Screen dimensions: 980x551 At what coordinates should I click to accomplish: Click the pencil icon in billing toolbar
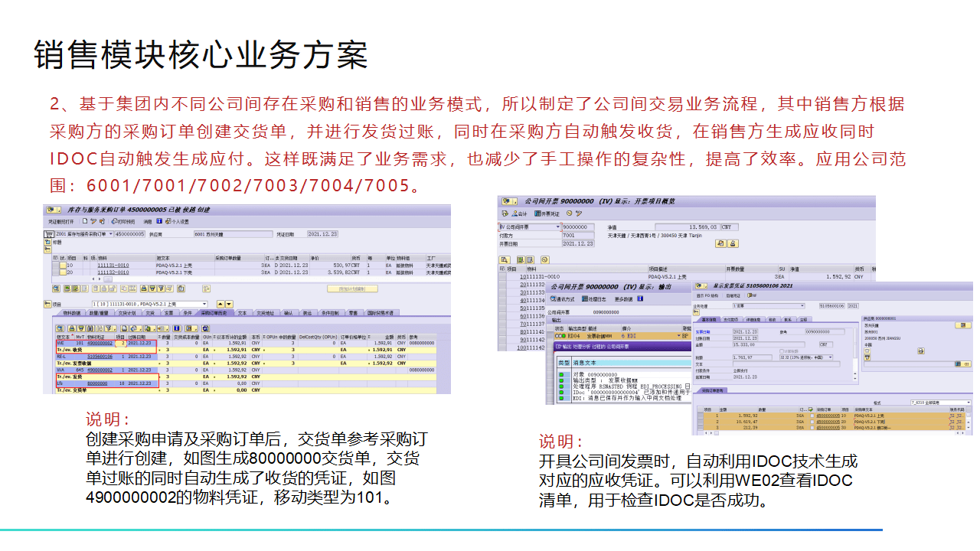[x=579, y=214]
